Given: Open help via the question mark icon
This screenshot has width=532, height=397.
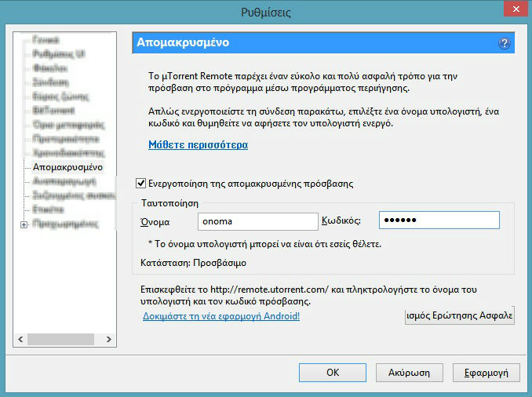Looking at the screenshot, I should click(505, 43).
